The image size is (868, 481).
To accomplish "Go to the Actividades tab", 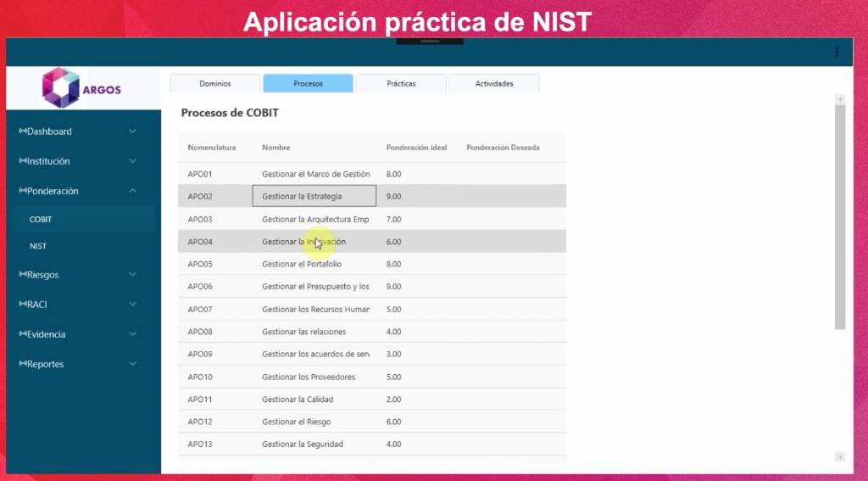I will pos(494,83).
